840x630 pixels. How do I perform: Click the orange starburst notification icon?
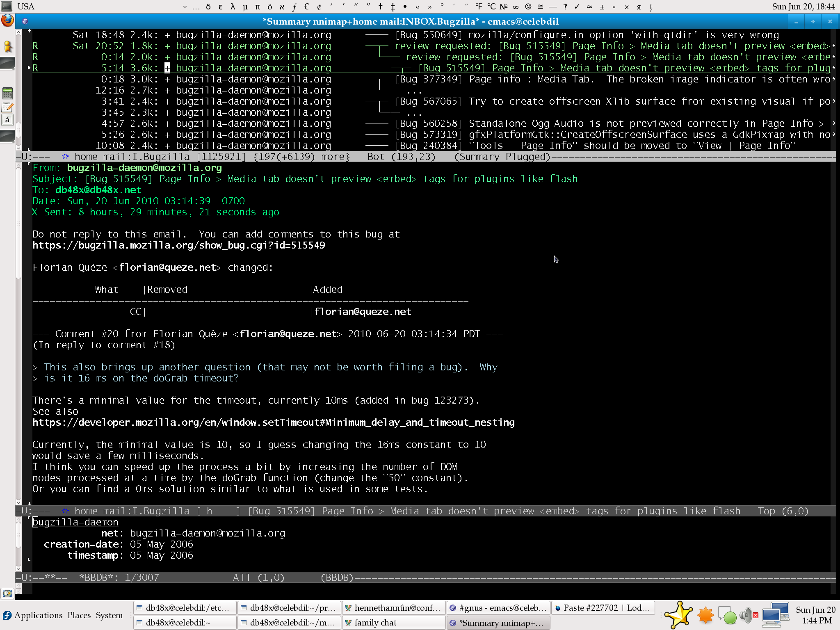tap(706, 615)
